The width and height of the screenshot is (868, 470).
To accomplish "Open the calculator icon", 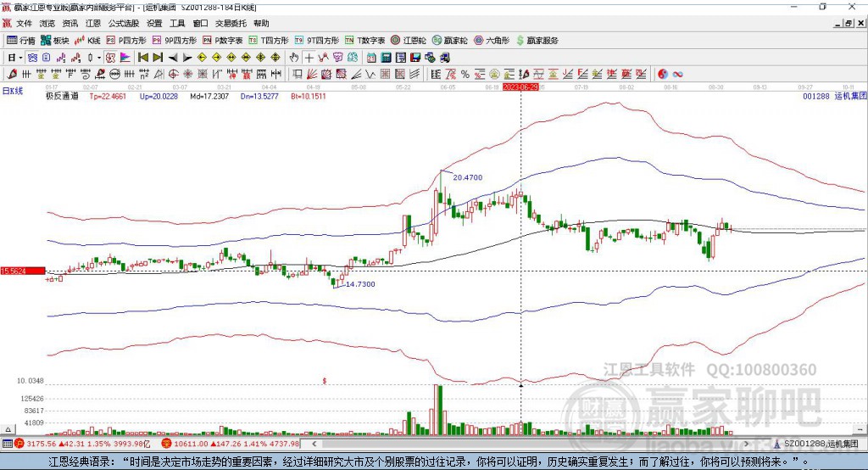I will click(387, 58).
